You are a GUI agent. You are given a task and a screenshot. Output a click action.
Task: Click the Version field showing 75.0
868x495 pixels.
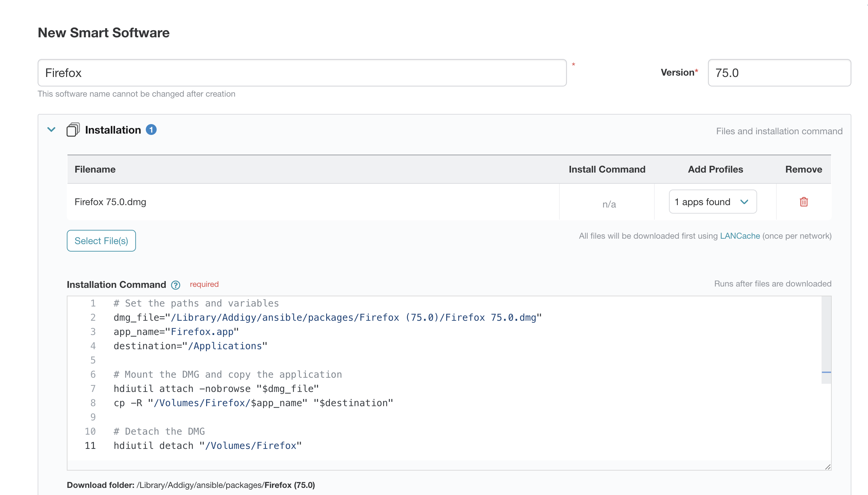[x=779, y=73]
